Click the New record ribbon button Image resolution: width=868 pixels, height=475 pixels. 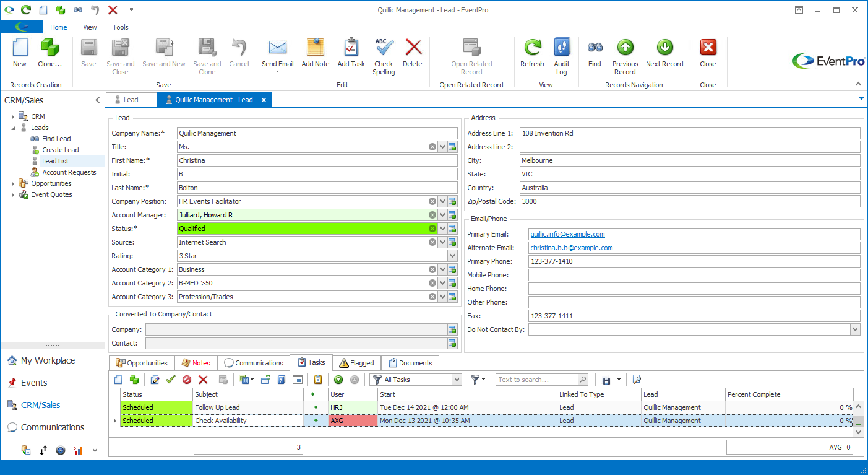coord(20,53)
